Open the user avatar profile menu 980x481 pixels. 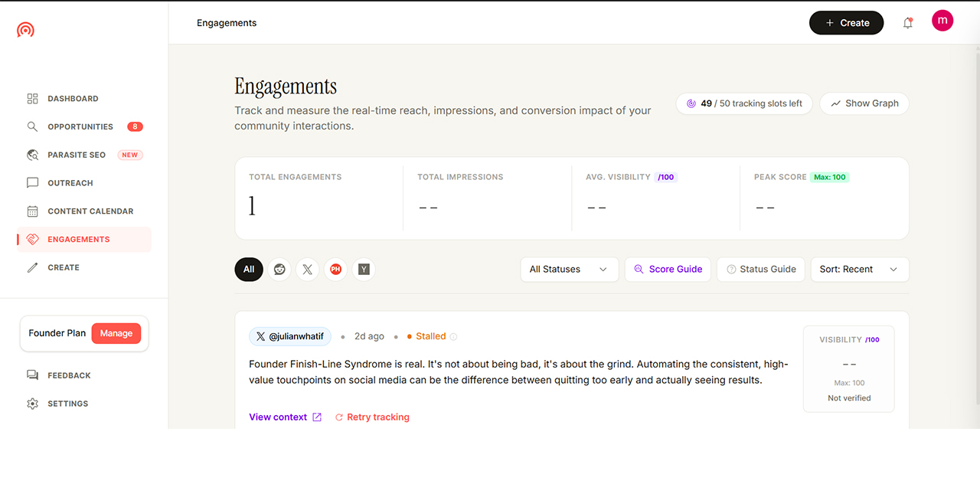pos(942,21)
